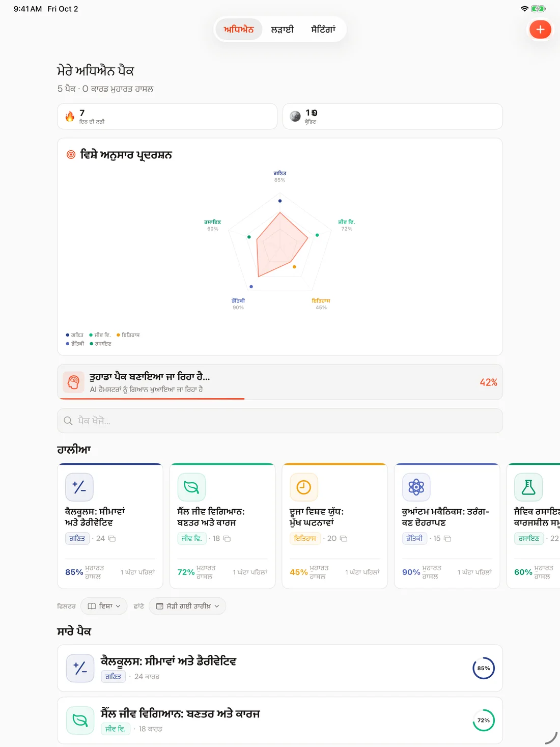Viewport: 560px width, 747px height.
Task: Toggle the ਗਣਿਤ legend item in radar chart
Action: click(x=74, y=335)
